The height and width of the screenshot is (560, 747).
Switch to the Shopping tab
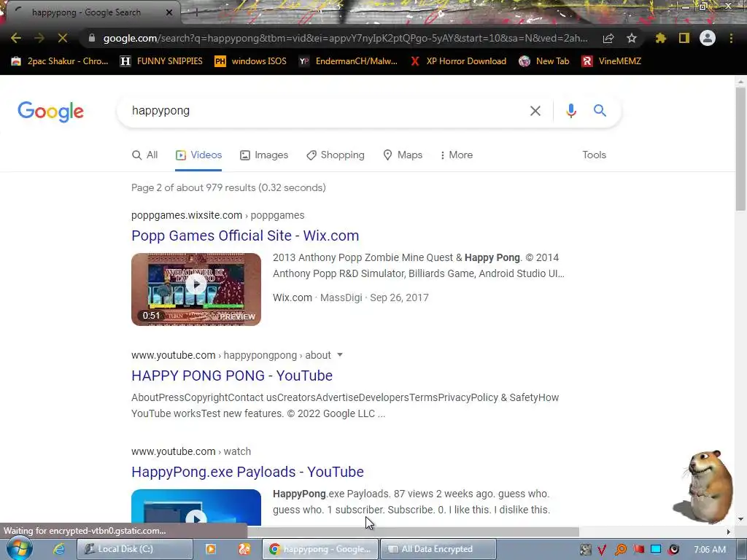click(x=336, y=155)
